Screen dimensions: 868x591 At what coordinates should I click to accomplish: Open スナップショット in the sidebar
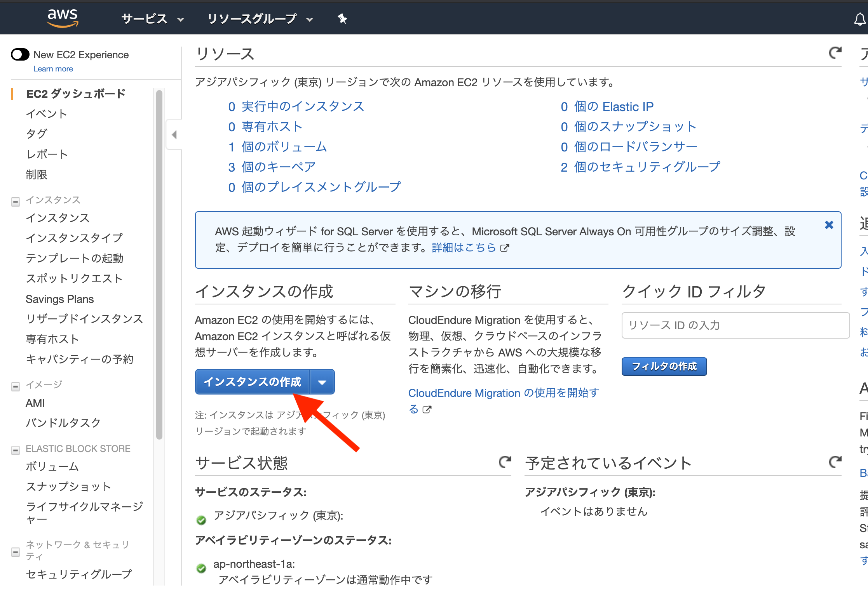[x=68, y=487]
